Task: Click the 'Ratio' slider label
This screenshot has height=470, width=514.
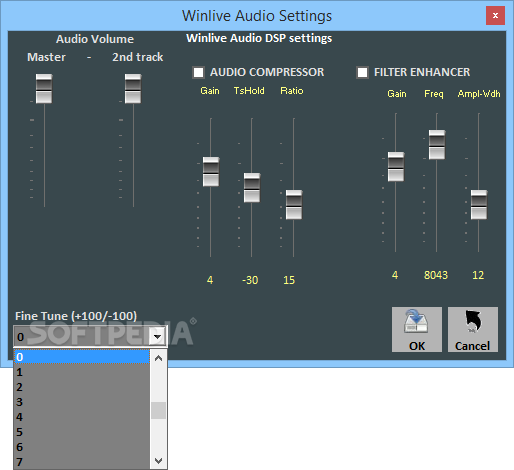Action: click(x=292, y=91)
